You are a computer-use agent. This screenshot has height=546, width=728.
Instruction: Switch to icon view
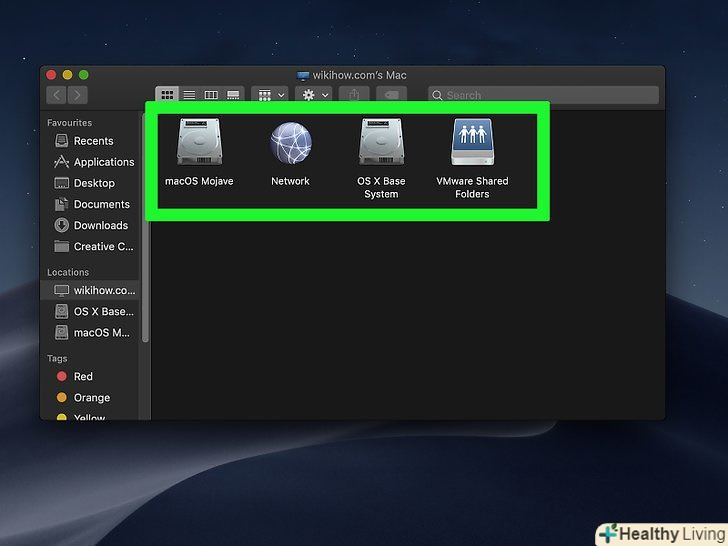(x=167, y=95)
